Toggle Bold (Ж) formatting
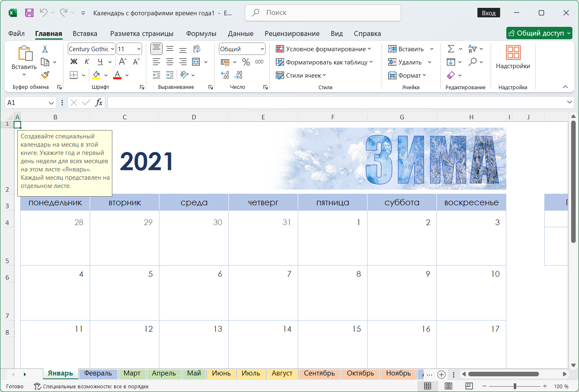579x392 pixels. [74, 62]
